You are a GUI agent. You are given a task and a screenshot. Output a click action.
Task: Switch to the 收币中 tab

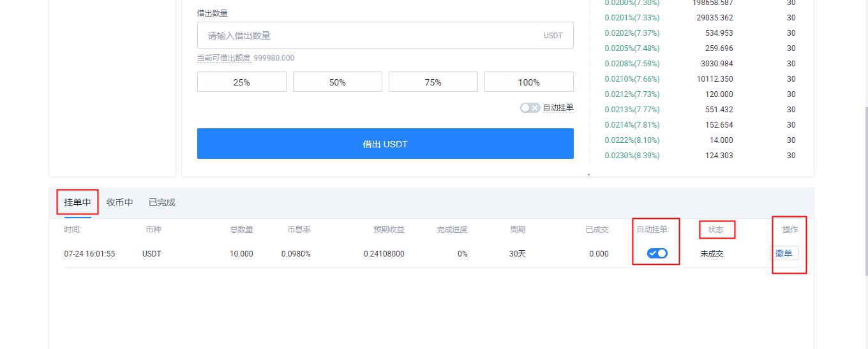[120, 202]
